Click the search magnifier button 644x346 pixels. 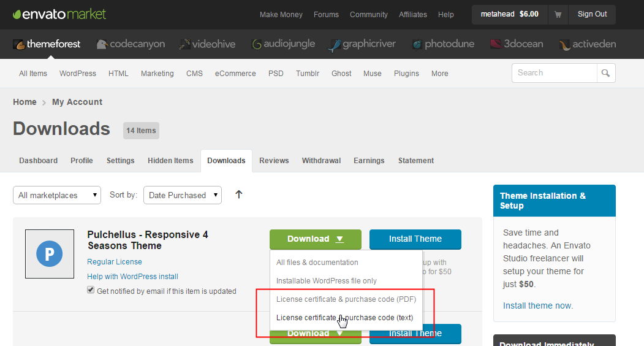(606, 73)
